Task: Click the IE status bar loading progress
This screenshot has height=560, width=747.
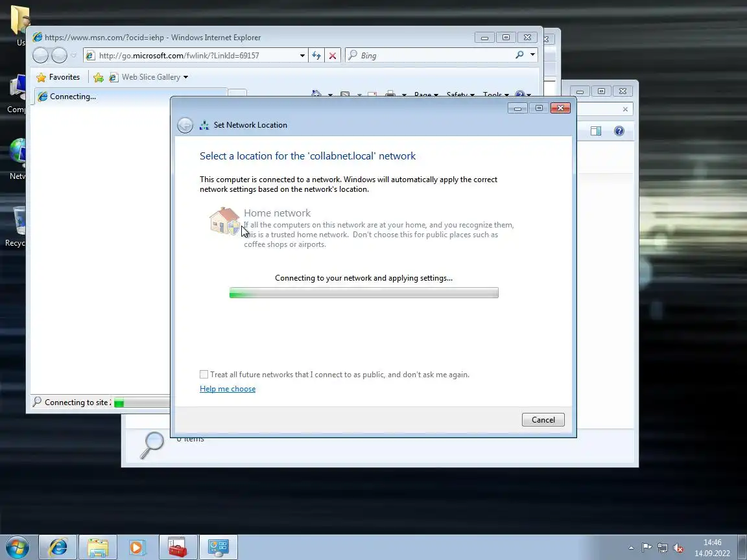Action: (x=141, y=403)
